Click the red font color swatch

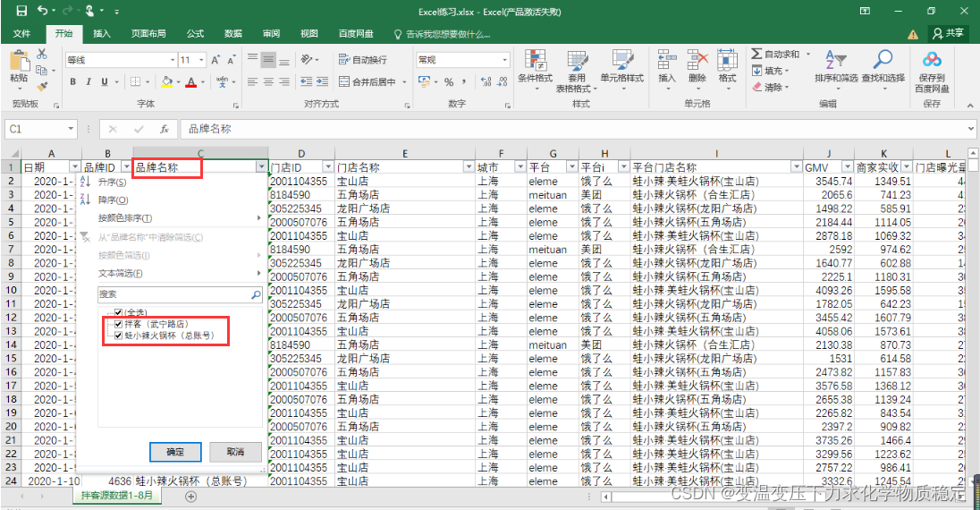pos(190,81)
